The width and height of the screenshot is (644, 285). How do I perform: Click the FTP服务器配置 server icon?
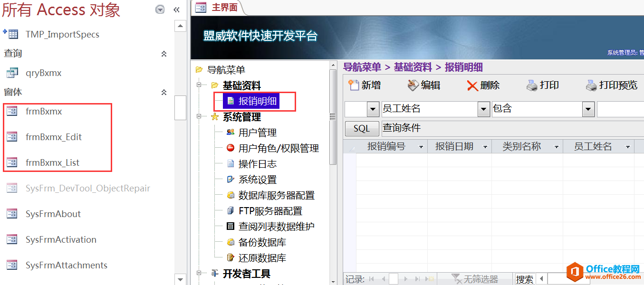point(231,210)
